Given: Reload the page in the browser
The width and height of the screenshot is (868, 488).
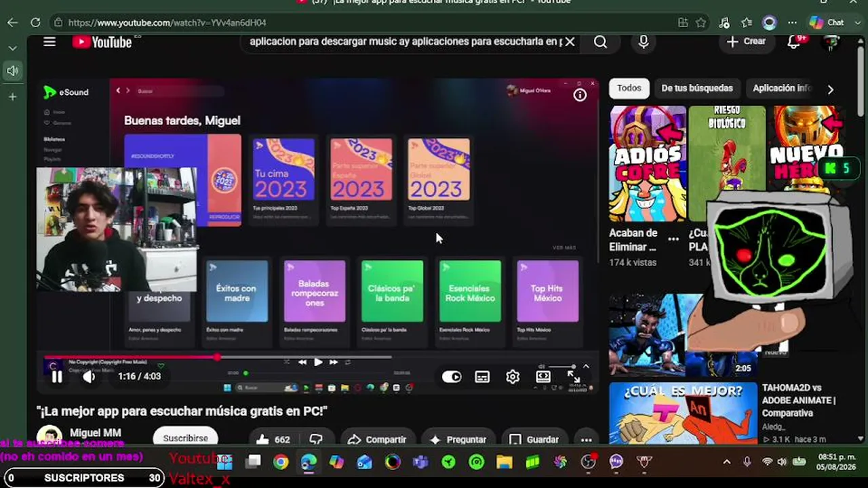Looking at the screenshot, I should (x=35, y=22).
